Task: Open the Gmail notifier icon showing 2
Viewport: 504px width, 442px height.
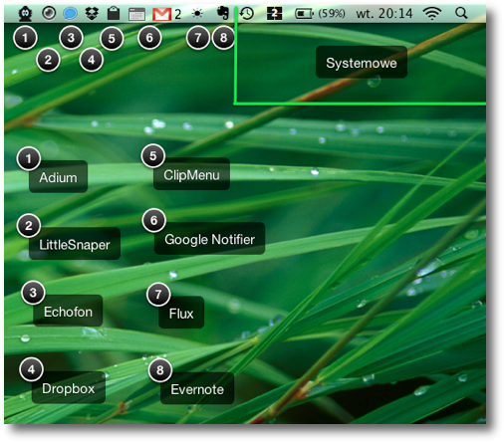Action: pyautogui.click(x=166, y=14)
